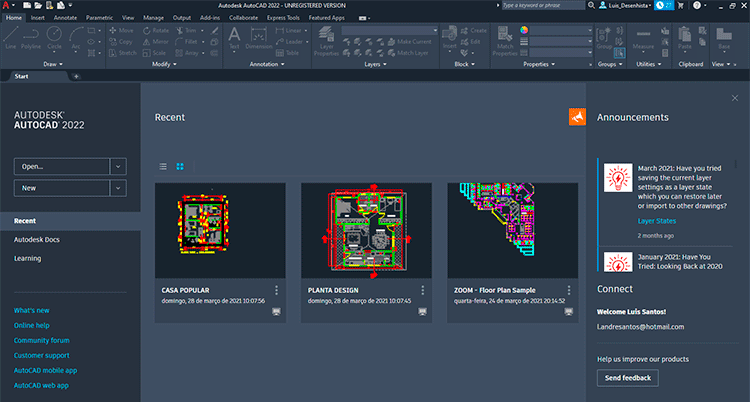Choose the Stretch tool
The width and height of the screenshot is (750, 402).
123,53
